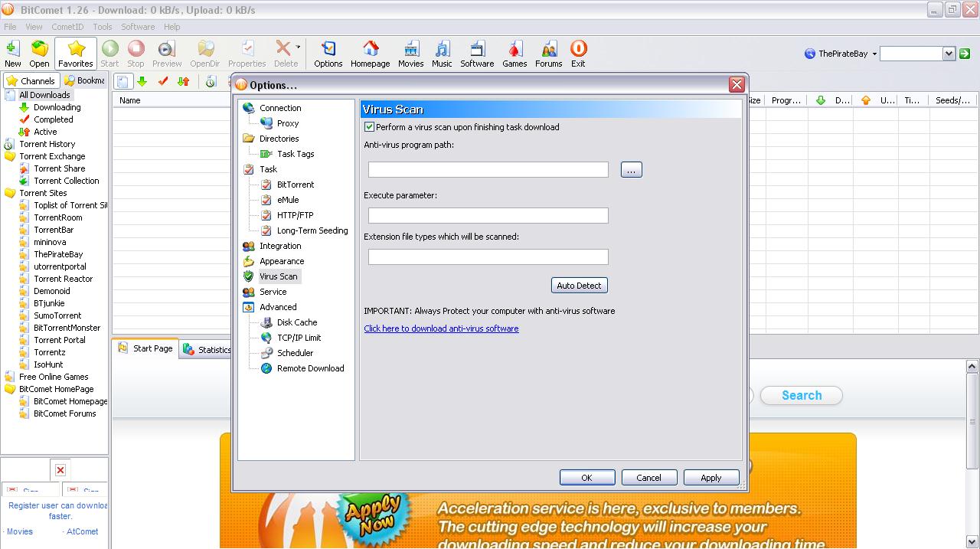Image resolution: width=980 pixels, height=549 pixels.
Task: Click the Anti-virus program path field
Action: 488,170
